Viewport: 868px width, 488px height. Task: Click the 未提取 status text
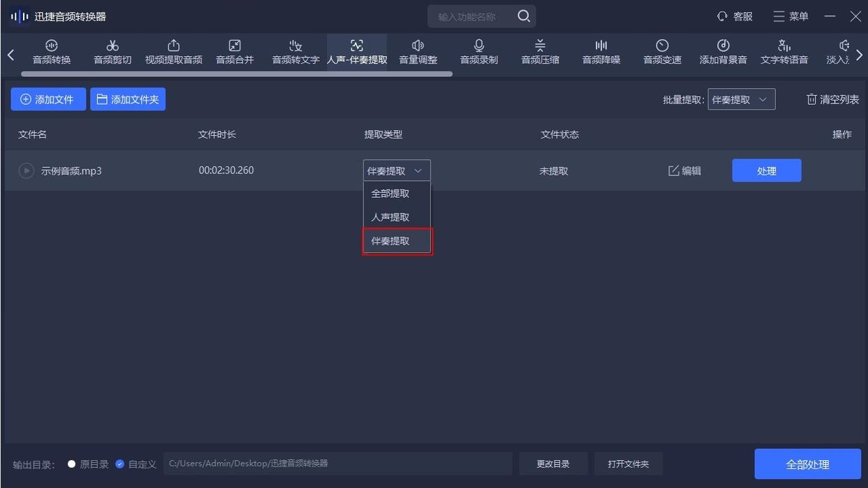[x=554, y=171]
